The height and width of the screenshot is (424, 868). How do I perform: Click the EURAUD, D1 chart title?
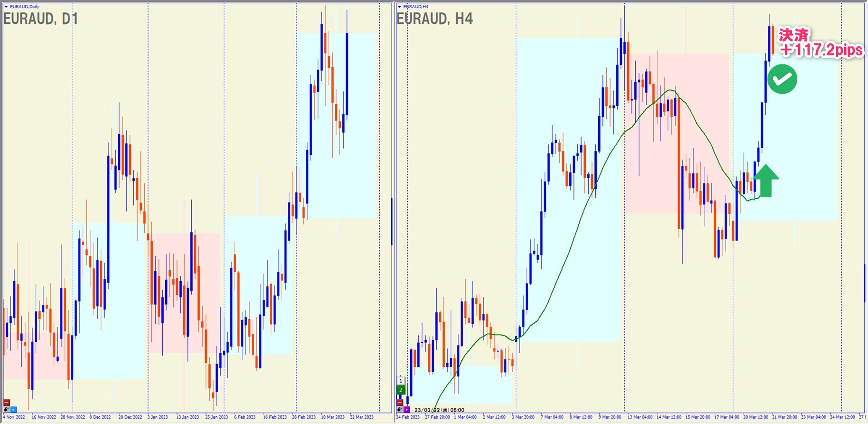click(40, 19)
